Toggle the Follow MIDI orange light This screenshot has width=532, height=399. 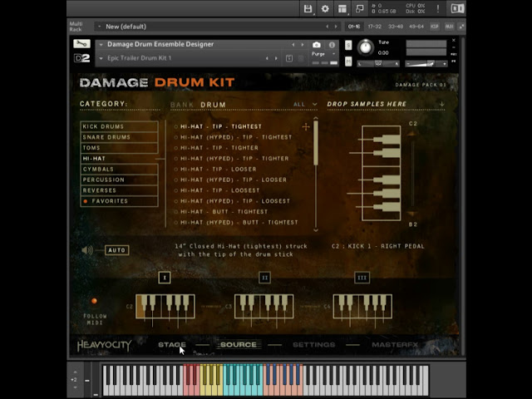pyautogui.click(x=94, y=301)
